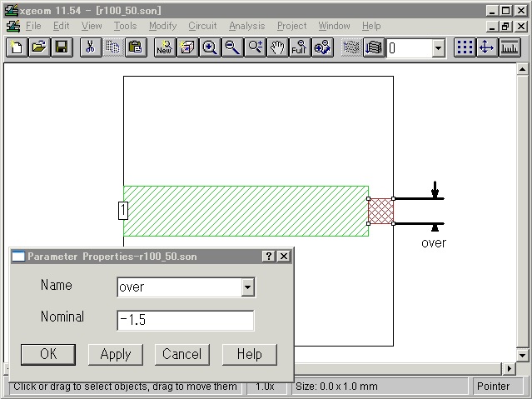Open the File menu
The height and width of the screenshot is (399, 532).
pyautogui.click(x=33, y=26)
